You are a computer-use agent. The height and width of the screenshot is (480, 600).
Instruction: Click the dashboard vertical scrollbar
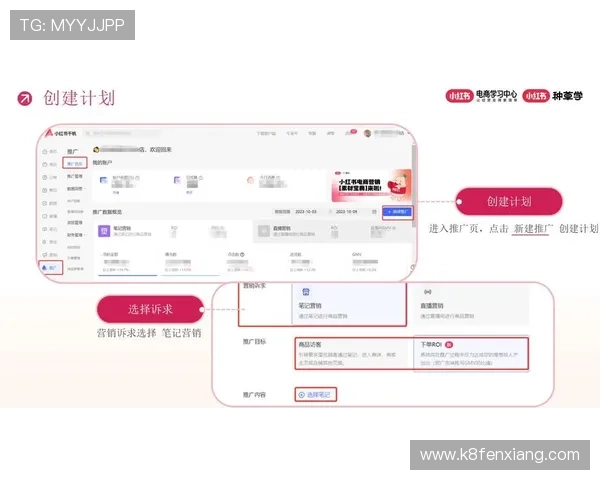click(414, 186)
